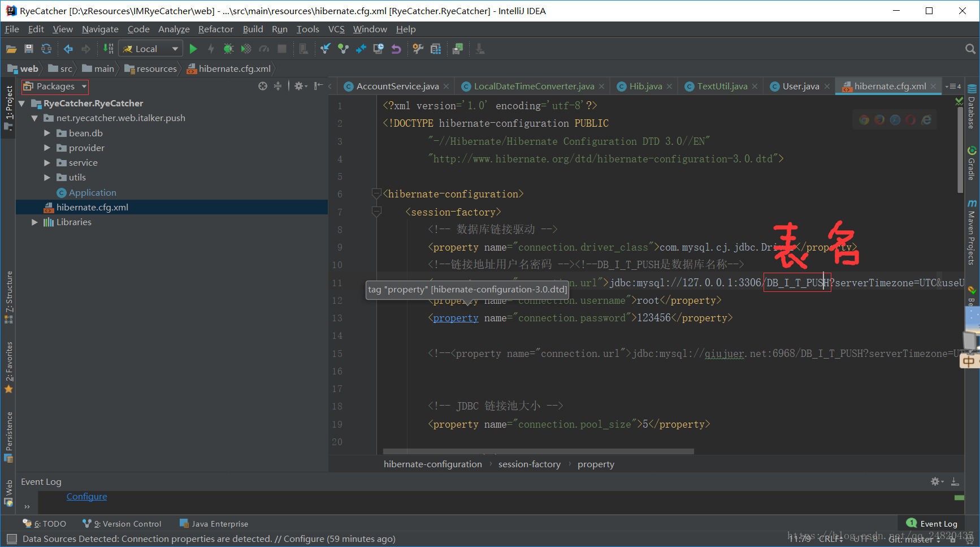Expand the provider package

pos(47,148)
